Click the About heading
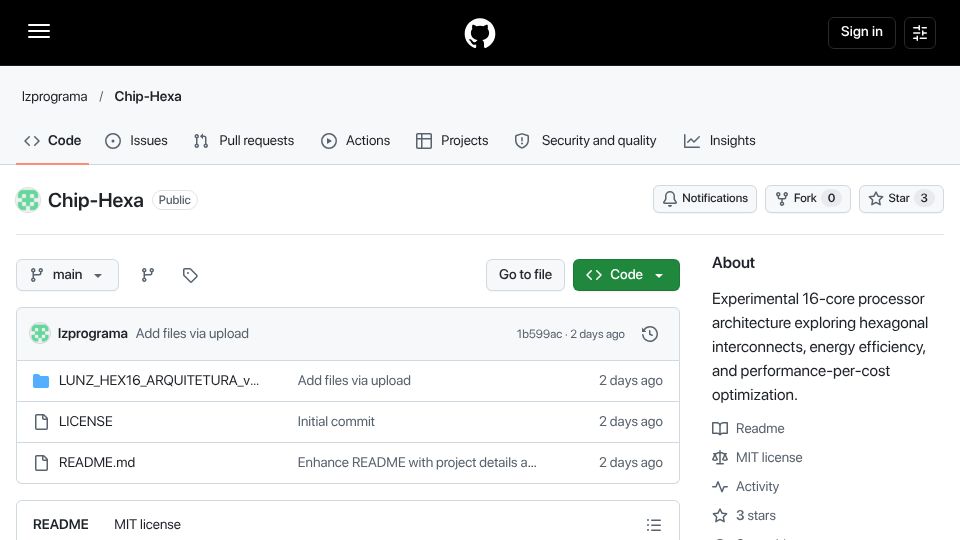Image resolution: width=960 pixels, height=540 pixels. (x=733, y=263)
